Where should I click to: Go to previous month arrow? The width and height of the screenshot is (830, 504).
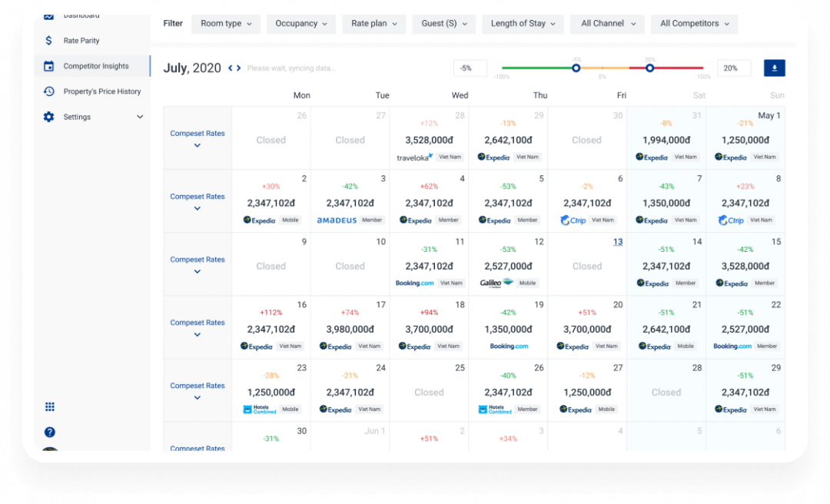[231, 68]
